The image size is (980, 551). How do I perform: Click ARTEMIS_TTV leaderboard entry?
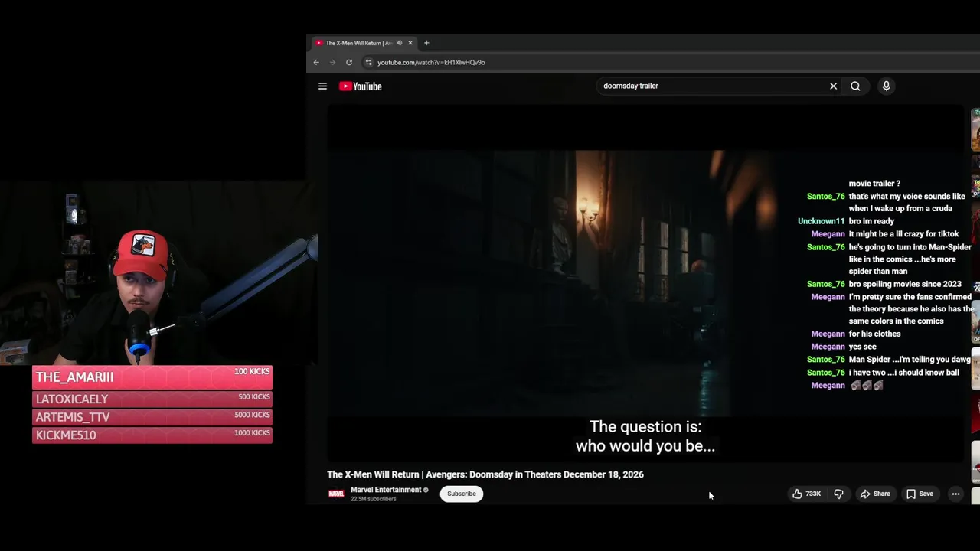click(x=152, y=417)
